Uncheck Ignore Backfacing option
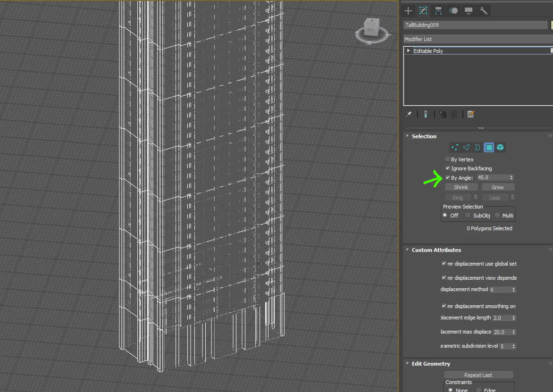553x392 pixels. click(448, 168)
